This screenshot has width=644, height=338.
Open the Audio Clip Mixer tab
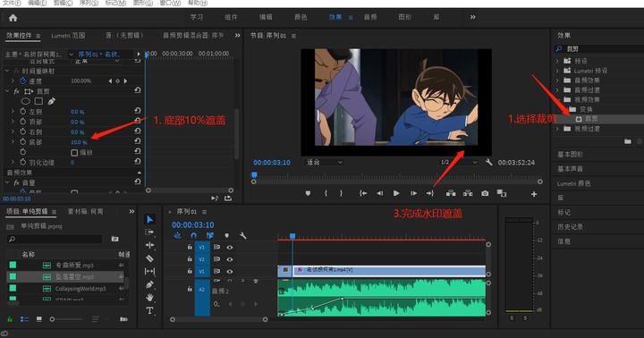193,36
